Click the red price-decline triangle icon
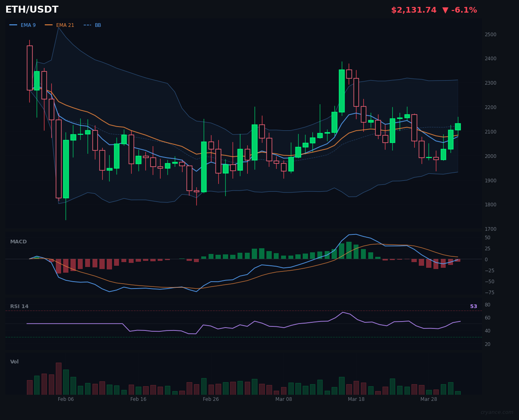Viewport: 519px width, 420px height. pos(446,10)
